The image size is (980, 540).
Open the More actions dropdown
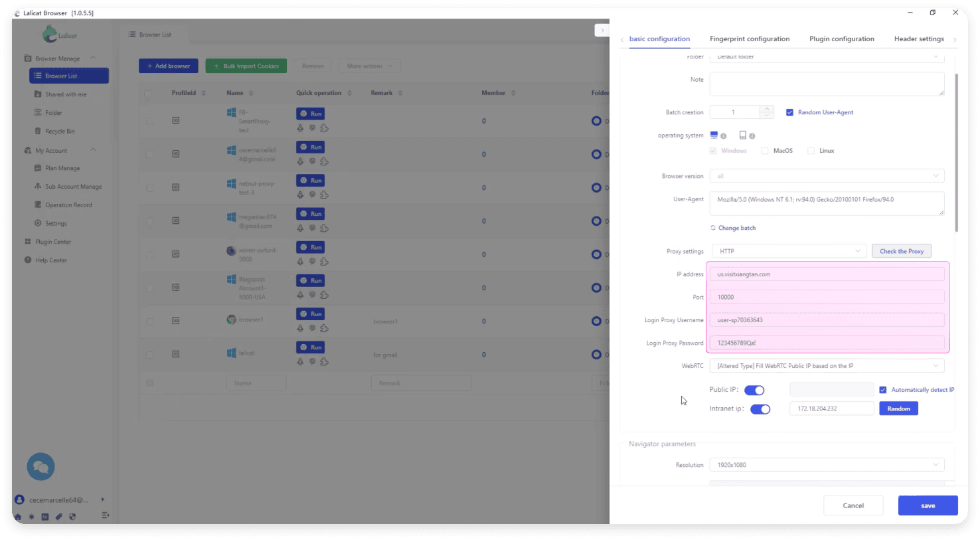click(x=370, y=66)
